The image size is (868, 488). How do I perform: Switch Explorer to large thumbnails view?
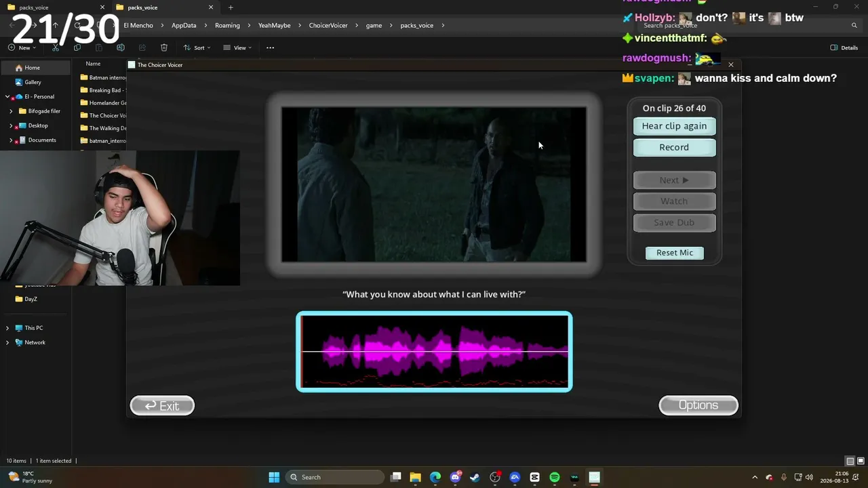click(x=859, y=461)
